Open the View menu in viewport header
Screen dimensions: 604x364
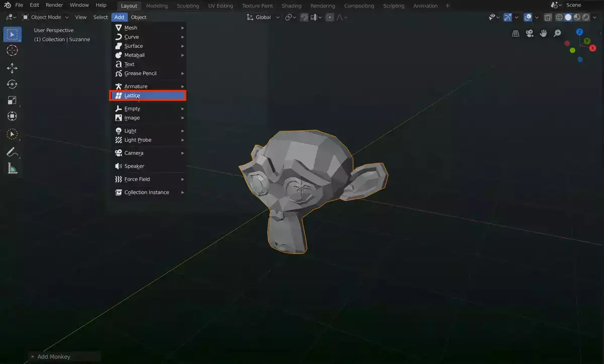point(81,17)
